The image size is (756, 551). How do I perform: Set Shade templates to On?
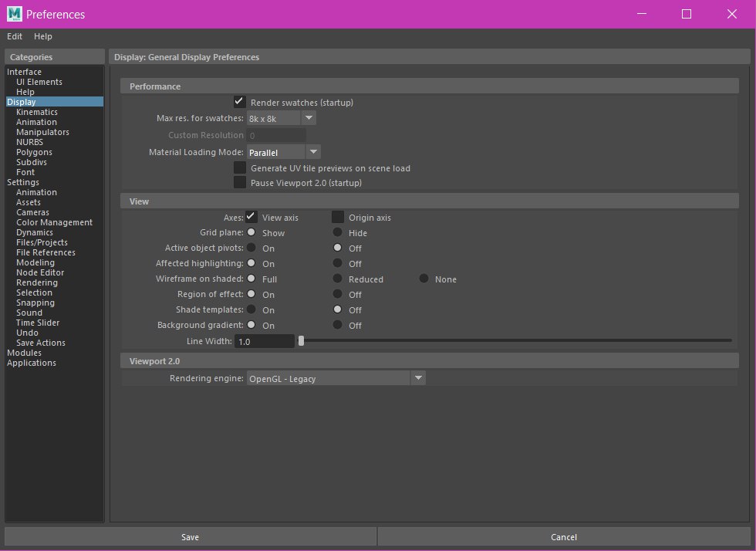(251, 309)
